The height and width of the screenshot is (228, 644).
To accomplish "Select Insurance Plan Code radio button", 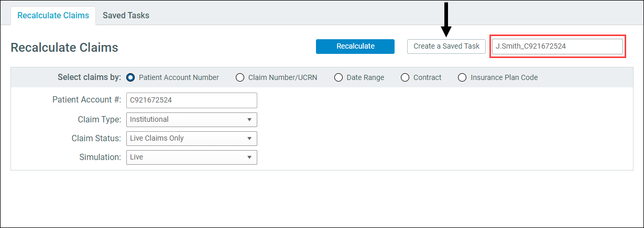I will [462, 77].
